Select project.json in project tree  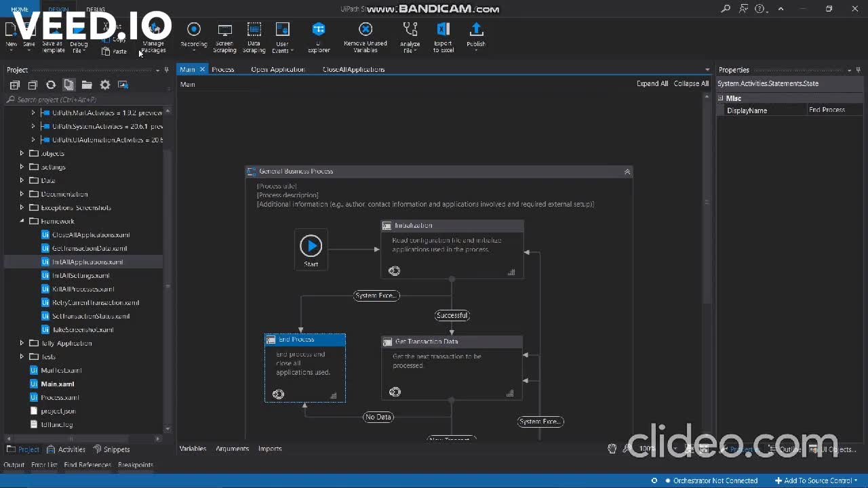(x=58, y=411)
